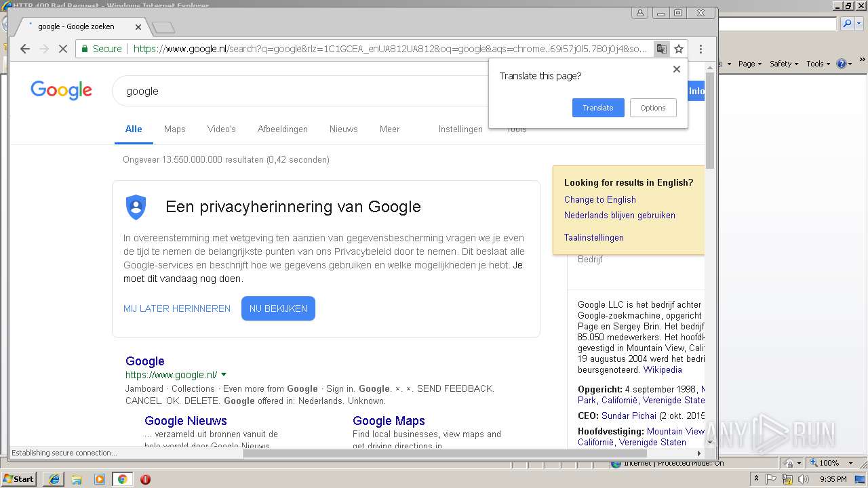The image size is (868, 488).
Task: Click the Chrome icon on the taskbar
Action: (x=122, y=479)
